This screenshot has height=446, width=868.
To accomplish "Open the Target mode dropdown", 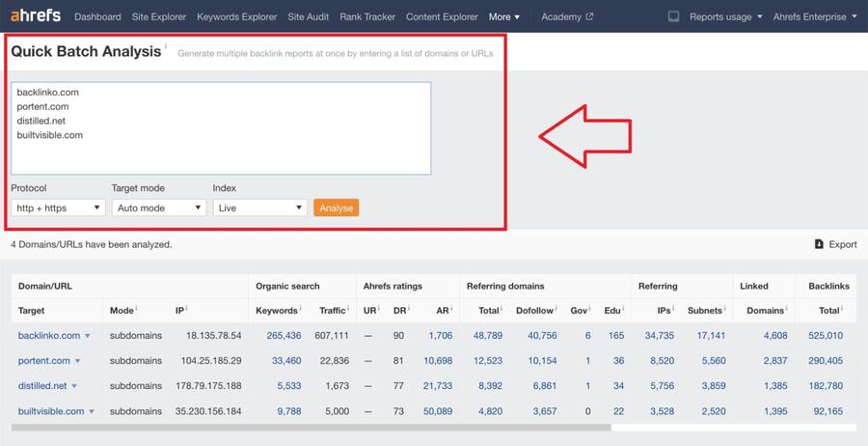I will [x=159, y=208].
